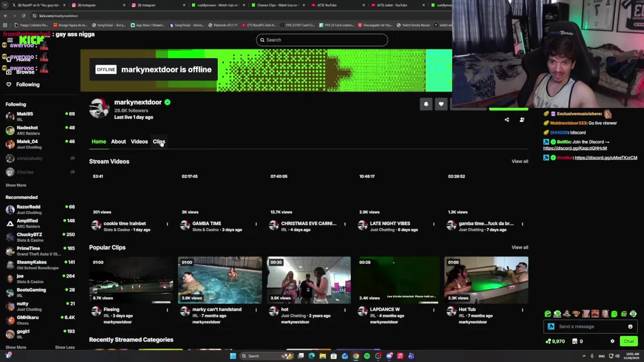Open the discord.gg link from KickBot

click(x=606, y=158)
